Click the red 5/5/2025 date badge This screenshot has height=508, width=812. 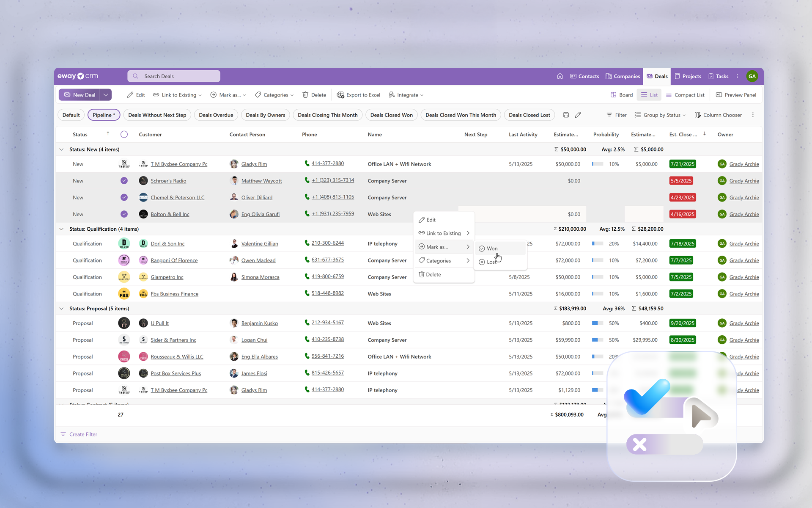[x=681, y=181]
